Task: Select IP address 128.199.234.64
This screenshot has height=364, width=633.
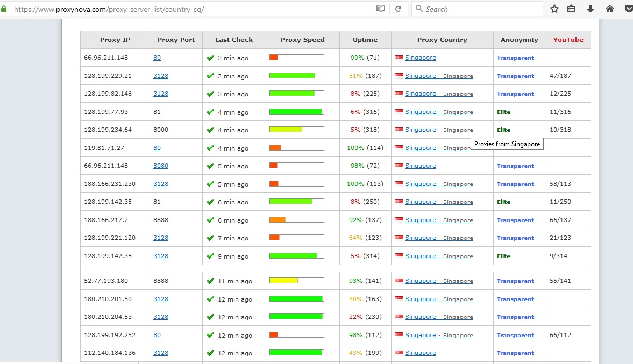Action: click(x=108, y=130)
